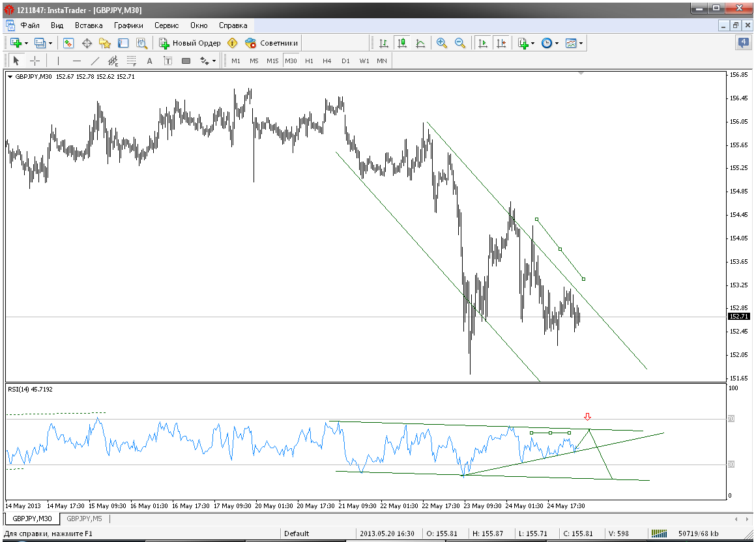
Task: Expand the indicators dropdown arrow
Action: click(532, 44)
